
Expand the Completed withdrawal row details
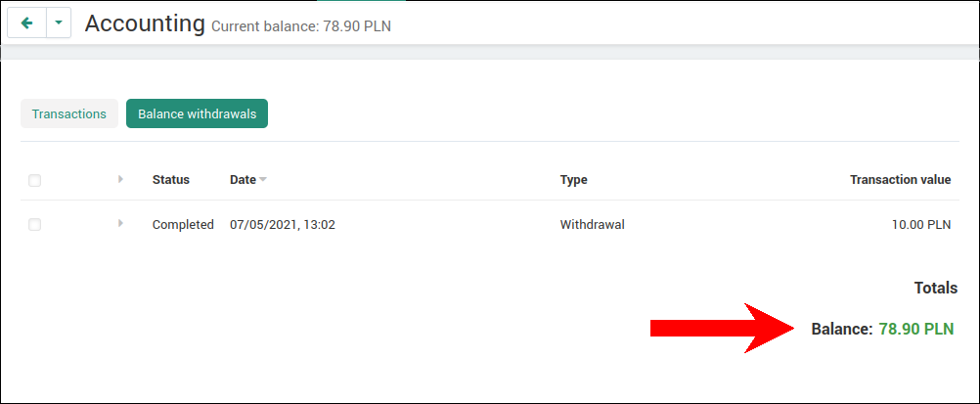(x=120, y=223)
